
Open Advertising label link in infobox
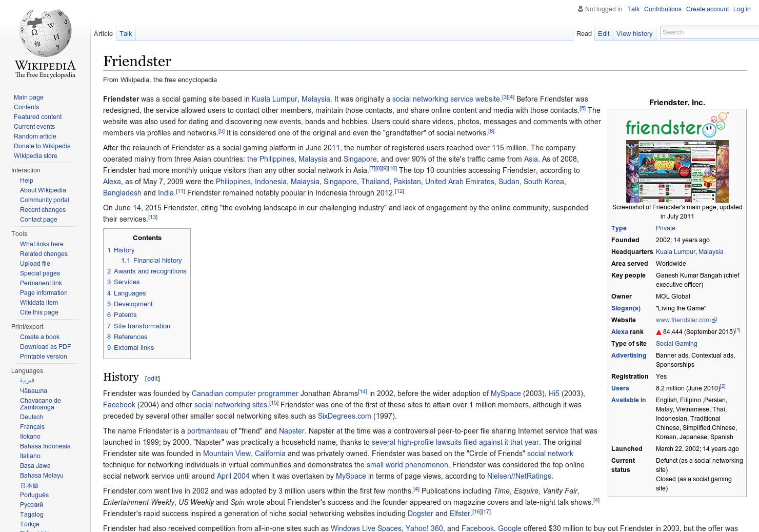click(629, 356)
